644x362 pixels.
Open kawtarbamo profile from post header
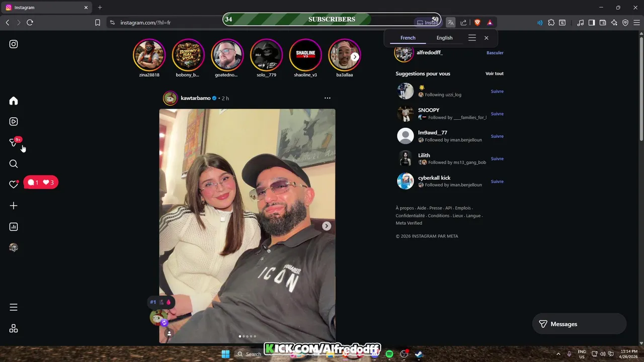tap(196, 98)
